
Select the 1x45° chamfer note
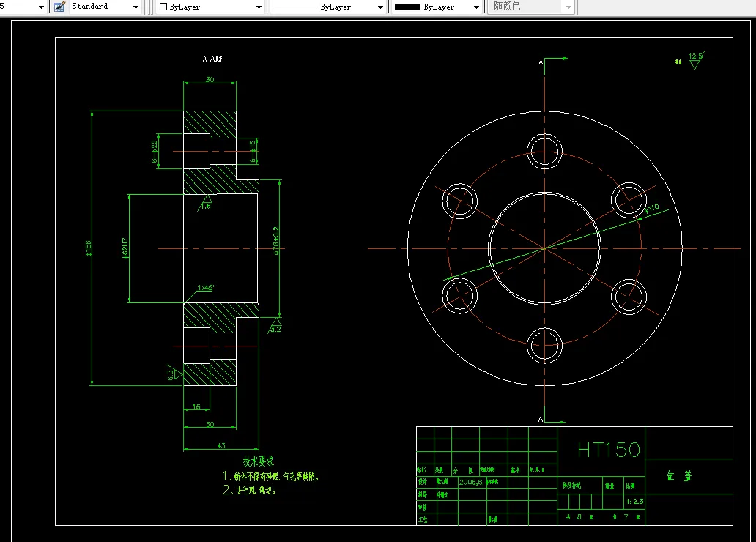206,287
